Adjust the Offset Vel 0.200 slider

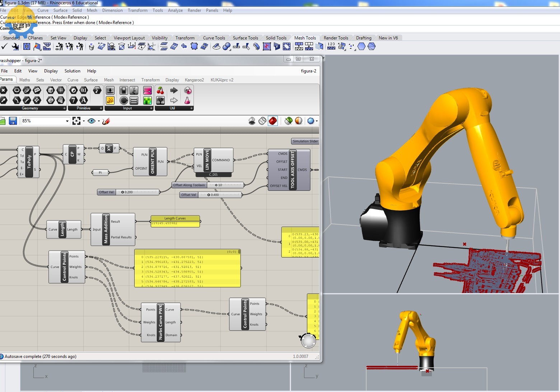coord(129,192)
